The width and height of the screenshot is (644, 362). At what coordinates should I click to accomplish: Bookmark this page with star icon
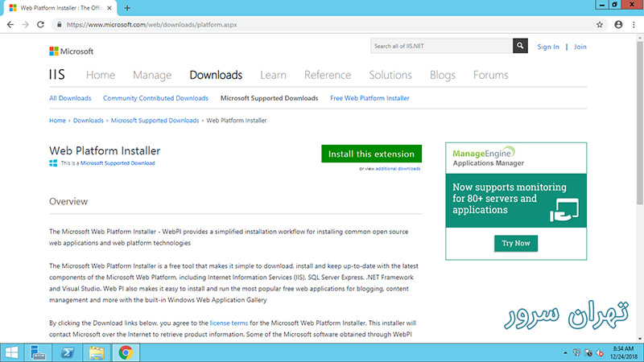(x=600, y=24)
